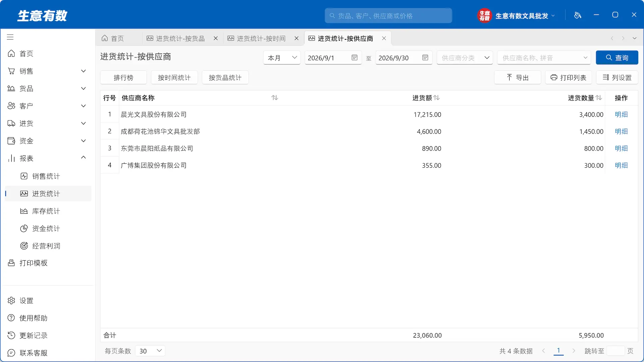Close the 进货统计-按时间 tab
644x362 pixels.
tap(297, 38)
